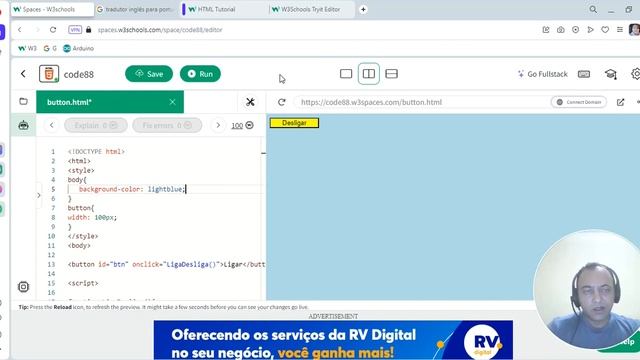Reload the browser page
Screen dimensions: 640x360
pyautogui.click(x=53, y=30)
